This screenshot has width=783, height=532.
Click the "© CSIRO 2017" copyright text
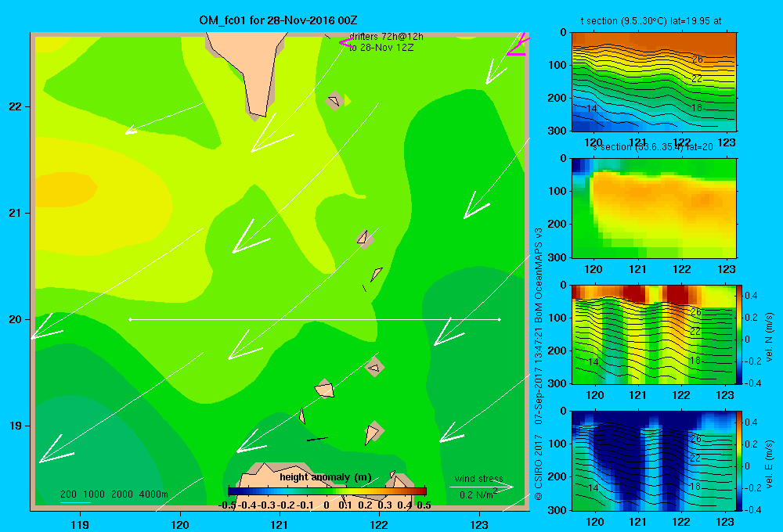539,468
